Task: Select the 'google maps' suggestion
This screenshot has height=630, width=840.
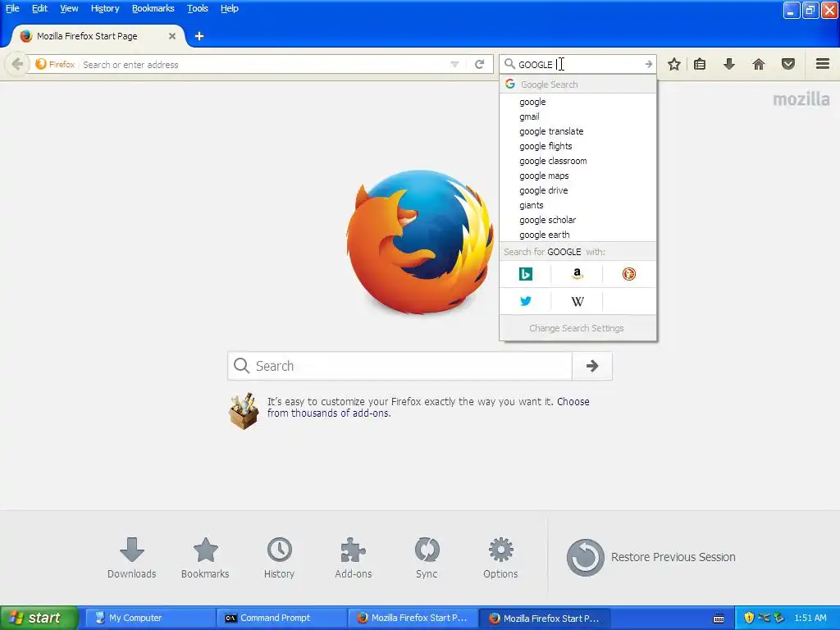Action: (x=577, y=176)
